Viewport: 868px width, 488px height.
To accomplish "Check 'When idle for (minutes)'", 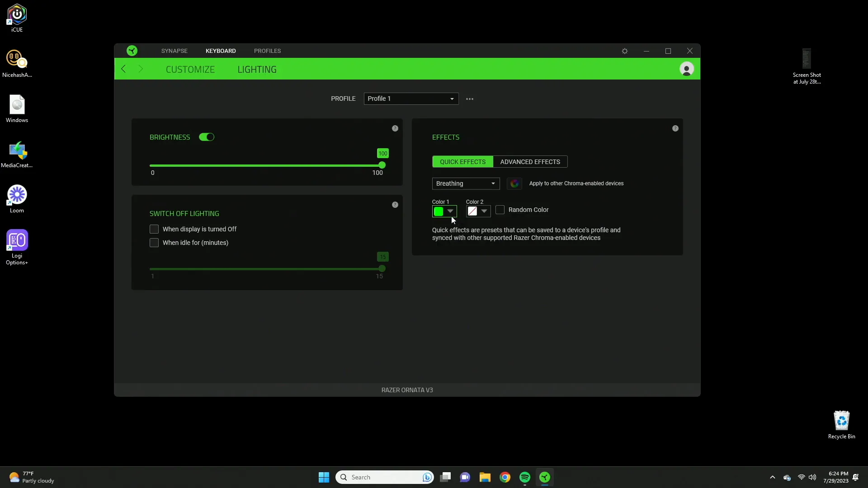I will (x=154, y=243).
